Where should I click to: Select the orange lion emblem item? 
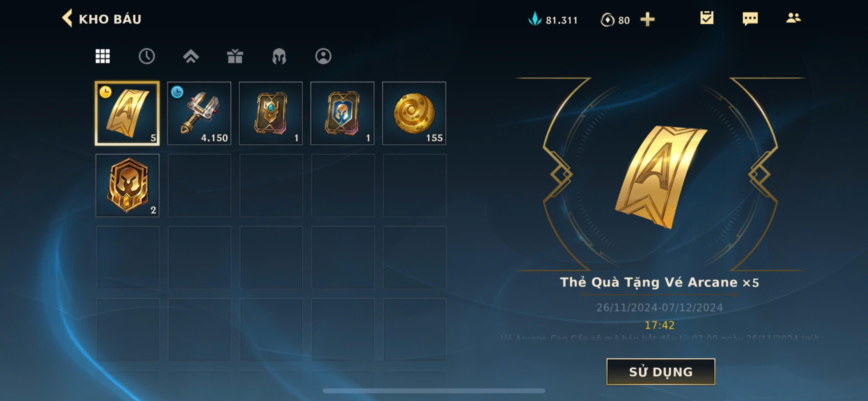click(127, 185)
